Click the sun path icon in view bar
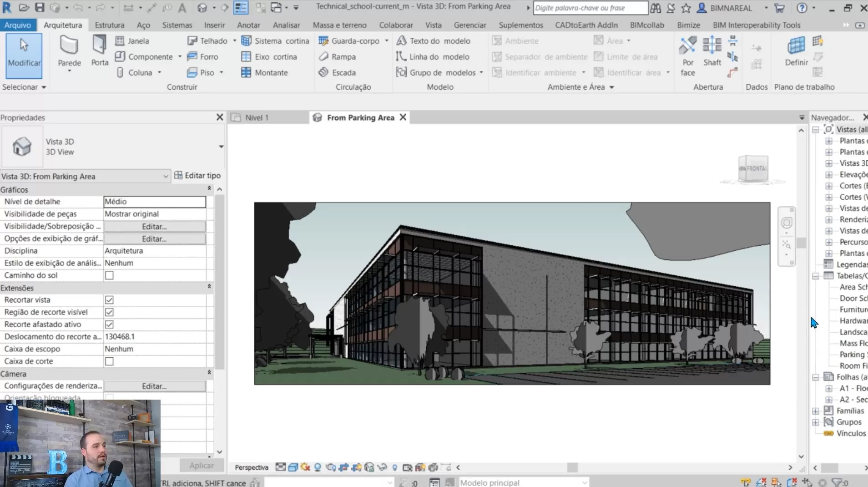Screen dimensions: 868x487 305,467
